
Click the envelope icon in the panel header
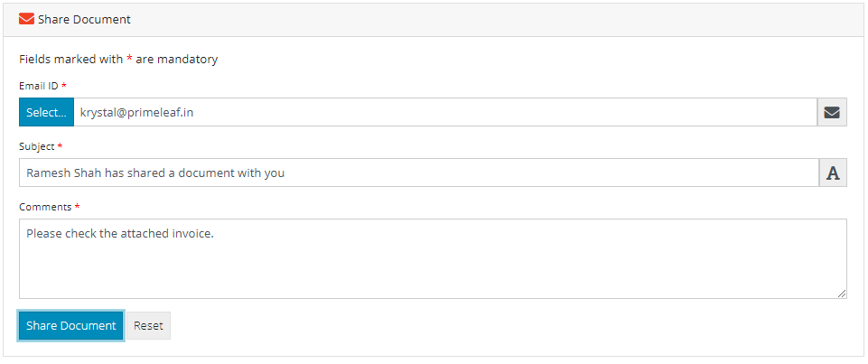click(26, 19)
